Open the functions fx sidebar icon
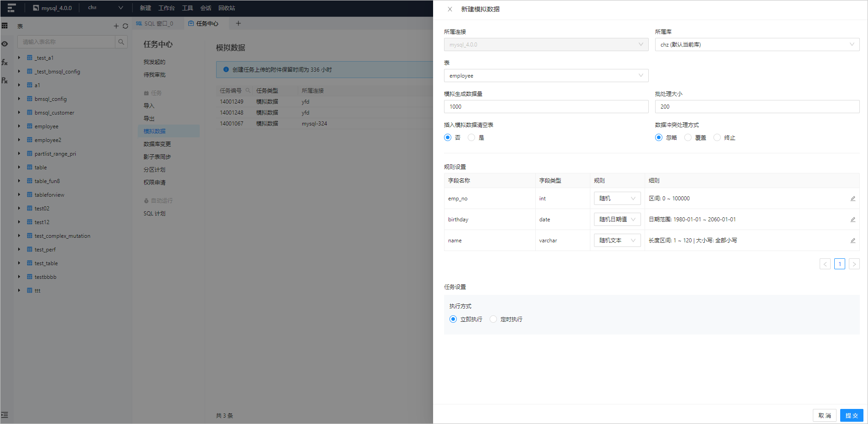 pyautogui.click(x=5, y=62)
